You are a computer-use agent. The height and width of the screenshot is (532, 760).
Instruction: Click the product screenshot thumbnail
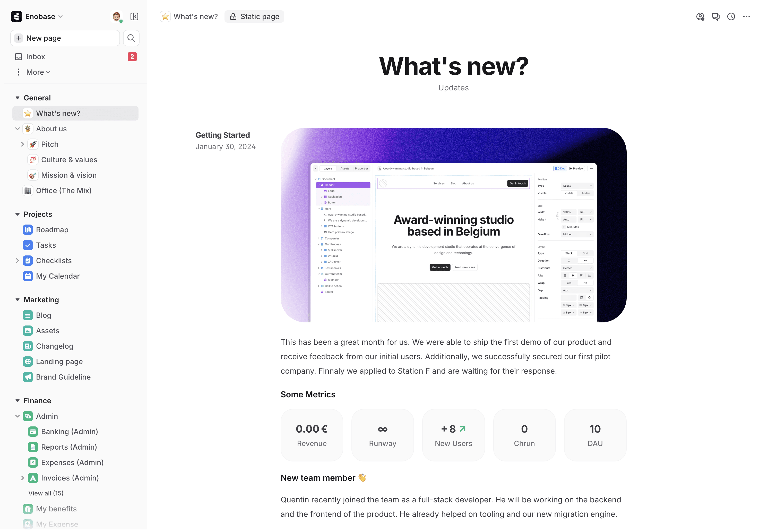pyautogui.click(x=453, y=225)
